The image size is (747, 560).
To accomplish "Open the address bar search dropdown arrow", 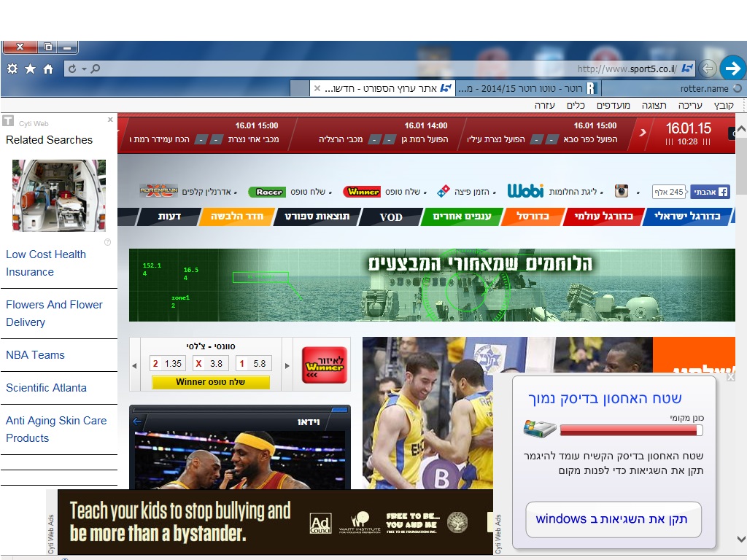I will click(84, 69).
